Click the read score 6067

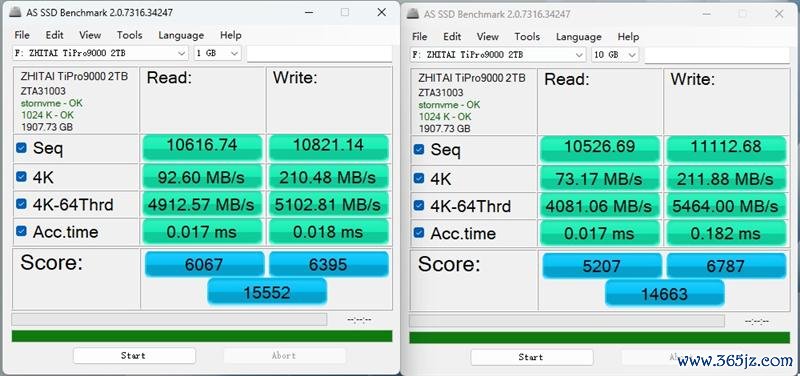[x=204, y=264]
